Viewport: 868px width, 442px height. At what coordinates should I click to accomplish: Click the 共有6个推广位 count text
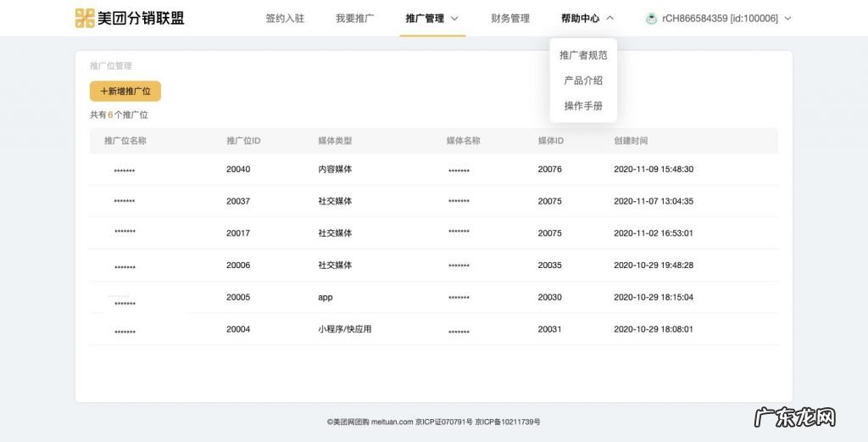tap(119, 115)
